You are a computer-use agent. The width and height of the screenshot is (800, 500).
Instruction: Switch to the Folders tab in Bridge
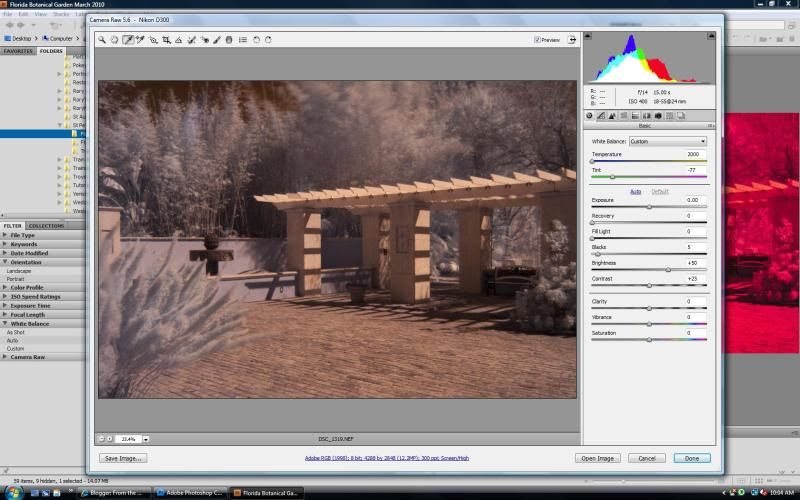pyautogui.click(x=51, y=51)
